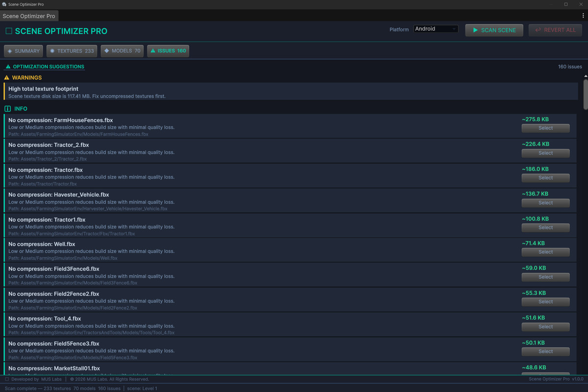Screen dimensions: 588x392
Task: Open the Models 70 tab
Action: pyautogui.click(x=122, y=51)
